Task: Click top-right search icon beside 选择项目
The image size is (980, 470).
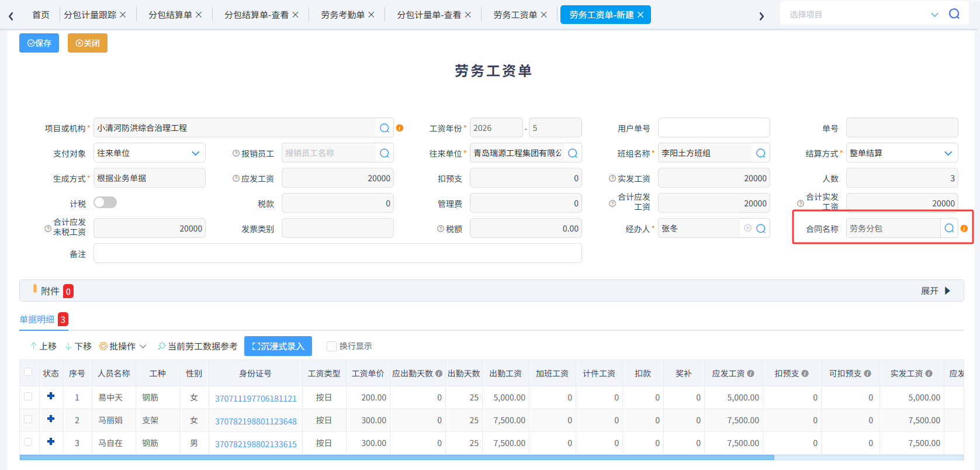Action: coord(954,14)
